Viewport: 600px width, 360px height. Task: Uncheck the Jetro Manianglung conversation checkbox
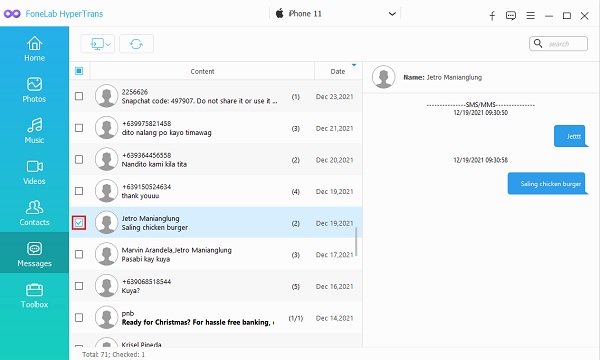tap(79, 223)
